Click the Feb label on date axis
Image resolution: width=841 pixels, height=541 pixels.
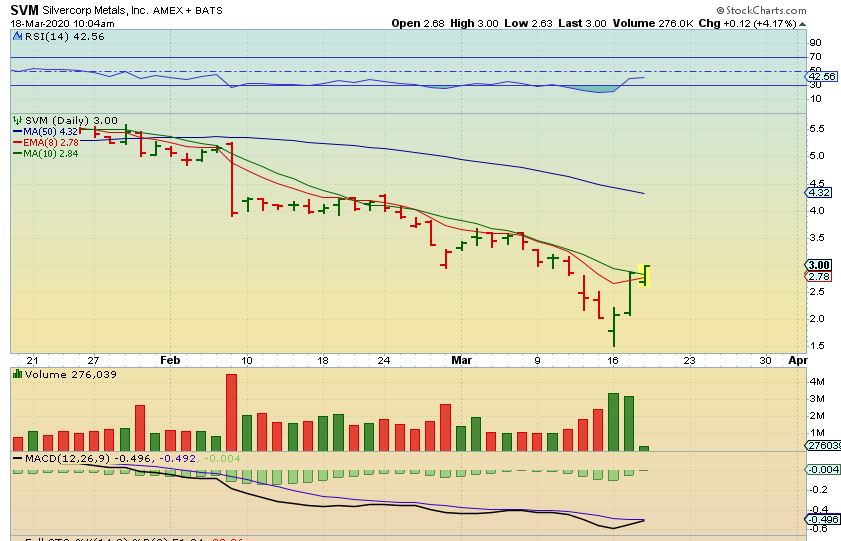170,360
